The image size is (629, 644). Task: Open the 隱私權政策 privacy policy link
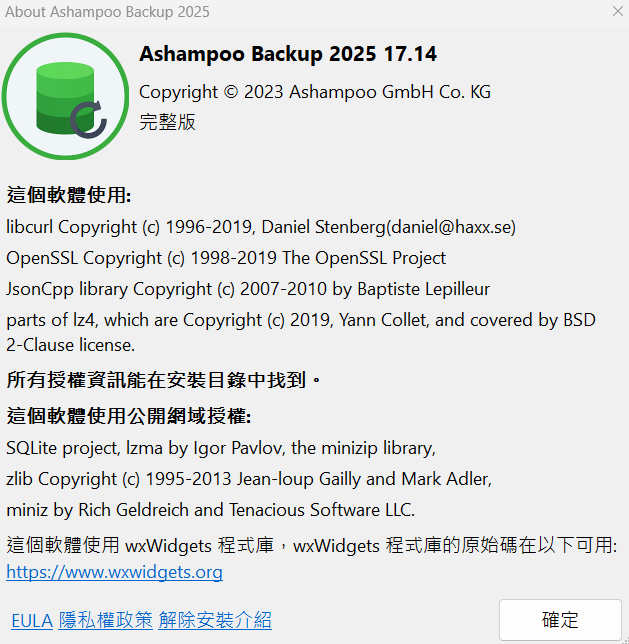tap(106, 620)
